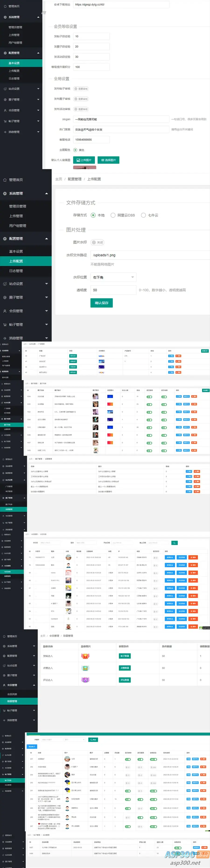Select the 阿里云OSS storage radio button
Viewport: 210px width, 868px height.
pyautogui.click(x=113, y=215)
